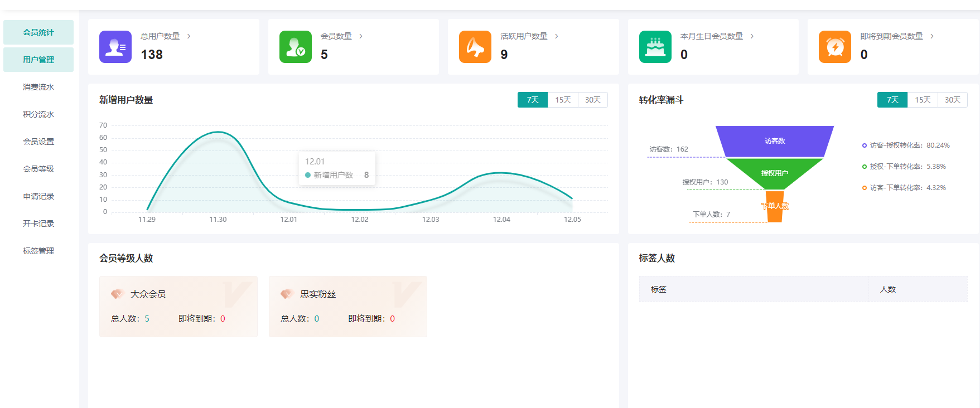Open the 大众会员 level card
980x408 pixels.
click(178, 307)
